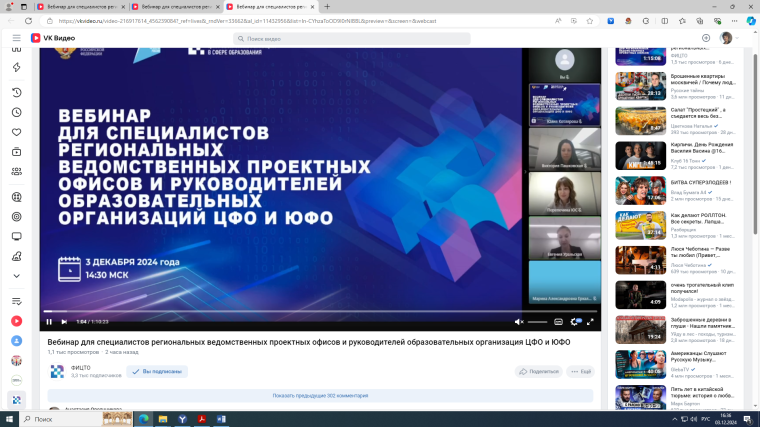This screenshot has width=760, height=427.
Task: Open a new browser tab
Action: pyautogui.click(x=327, y=7)
